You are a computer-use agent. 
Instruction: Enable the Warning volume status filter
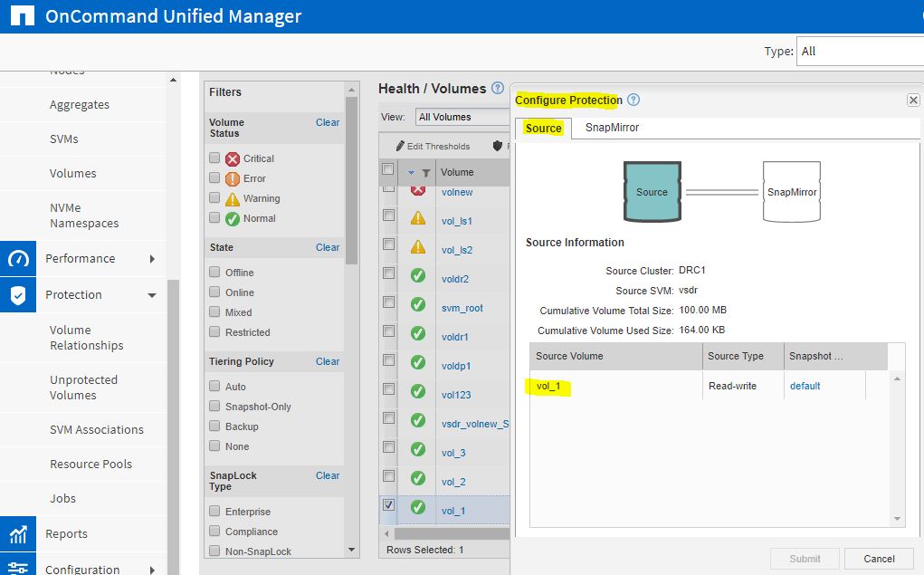pyautogui.click(x=214, y=197)
